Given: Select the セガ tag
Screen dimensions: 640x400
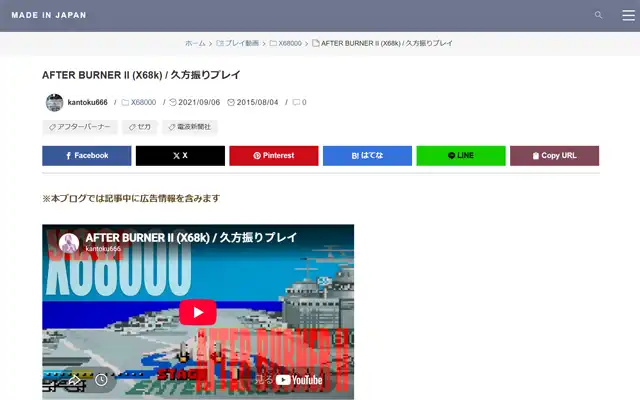Looking at the screenshot, I should click(140, 127).
